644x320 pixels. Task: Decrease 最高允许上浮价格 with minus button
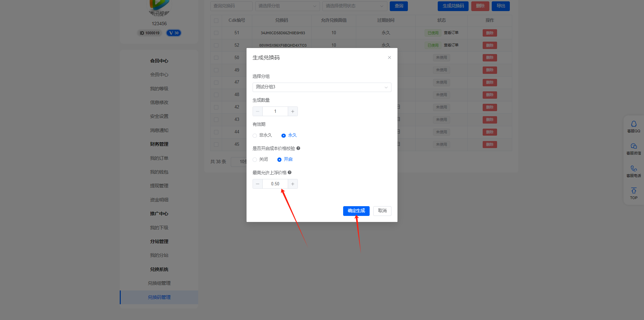258,184
